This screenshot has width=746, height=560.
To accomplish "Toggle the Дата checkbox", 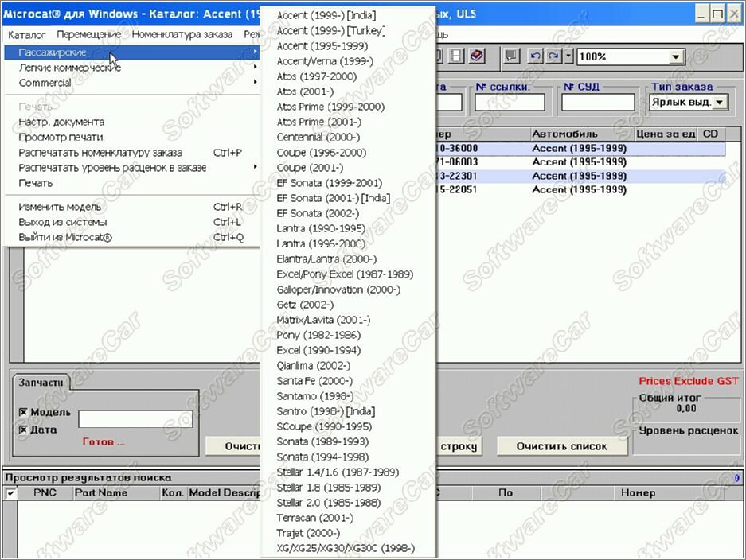I will pyautogui.click(x=23, y=430).
